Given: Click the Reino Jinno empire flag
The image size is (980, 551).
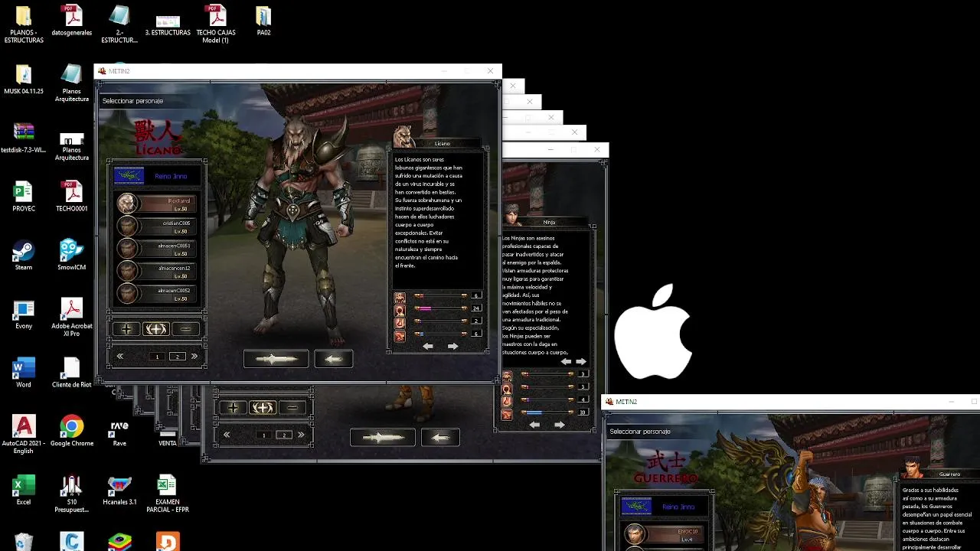Looking at the screenshot, I should click(129, 176).
